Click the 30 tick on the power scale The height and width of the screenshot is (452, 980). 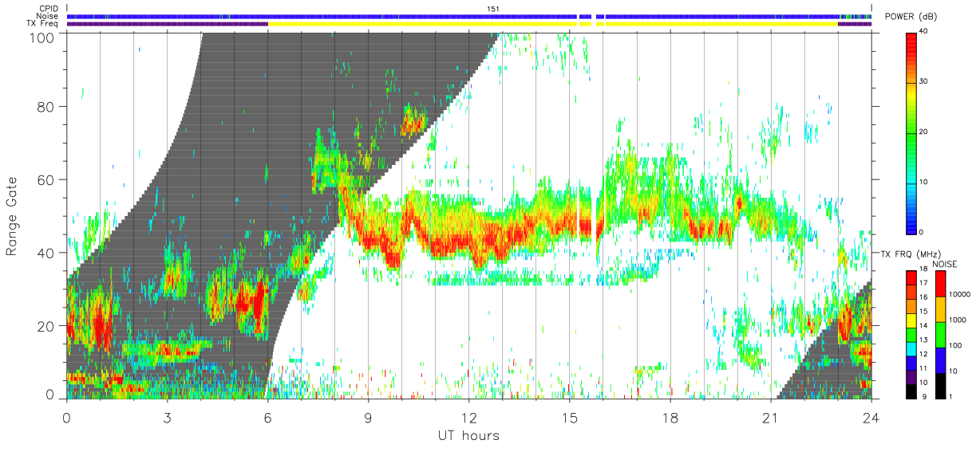(924, 82)
